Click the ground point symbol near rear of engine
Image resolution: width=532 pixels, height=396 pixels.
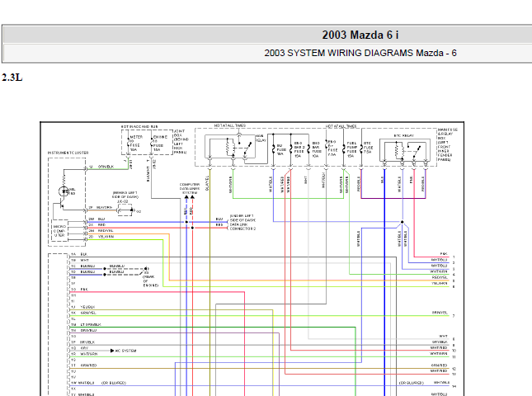coord(145,271)
